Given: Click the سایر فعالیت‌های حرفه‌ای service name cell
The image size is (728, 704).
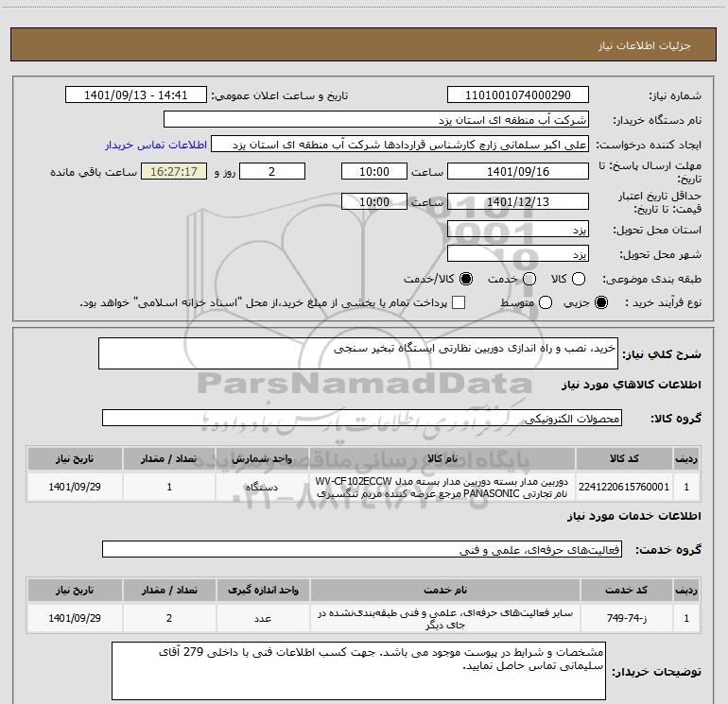Looking at the screenshot, I should (x=444, y=618).
